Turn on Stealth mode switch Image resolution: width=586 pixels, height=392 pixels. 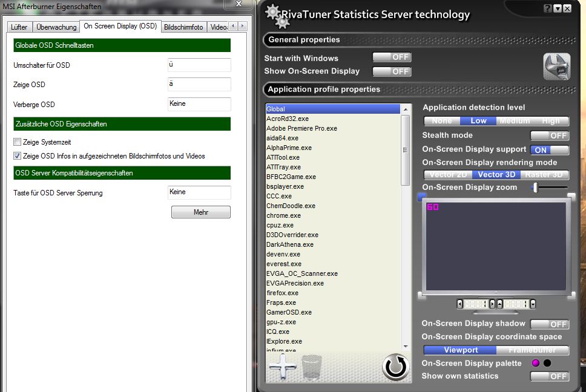(x=550, y=136)
